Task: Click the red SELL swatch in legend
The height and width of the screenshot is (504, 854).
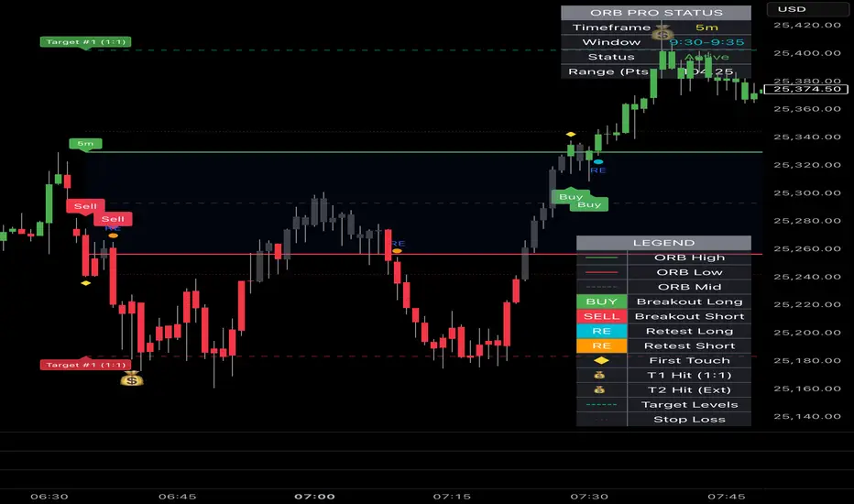Action: point(601,316)
